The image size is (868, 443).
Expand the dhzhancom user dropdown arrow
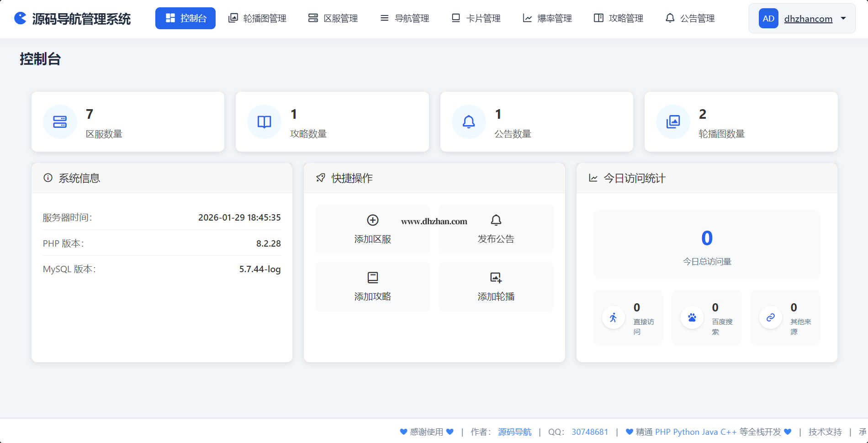coord(843,18)
